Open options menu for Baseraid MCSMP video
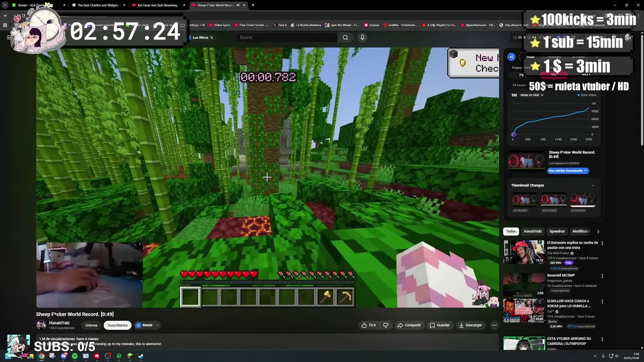The width and height of the screenshot is (644, 362). [602, 276]
